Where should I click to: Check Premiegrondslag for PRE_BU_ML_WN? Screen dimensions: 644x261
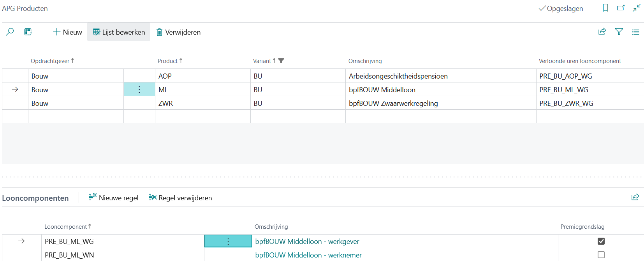601,255
